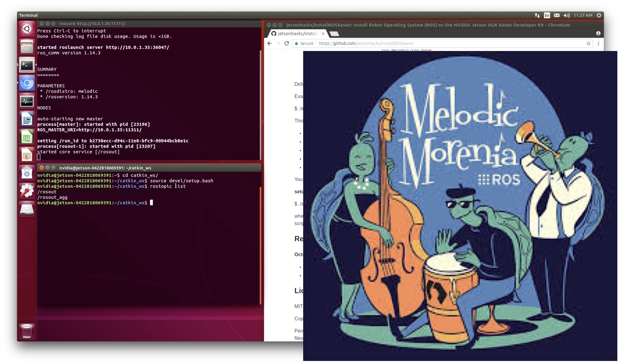Screen dimensions: 621x364
Task: Click the 'ROS_MASTER_URI=http://10.0.1.35:11311/' line
Action: pos(89,130)
